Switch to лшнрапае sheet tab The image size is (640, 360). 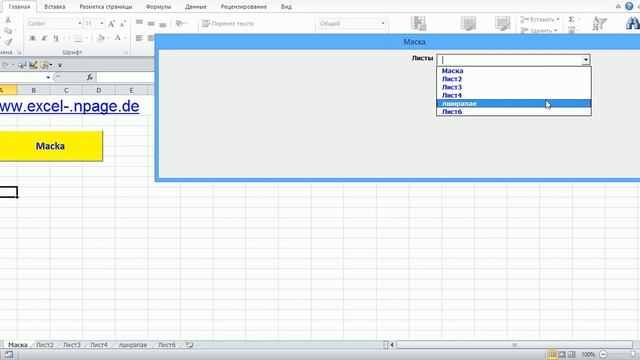coord(133,345)
